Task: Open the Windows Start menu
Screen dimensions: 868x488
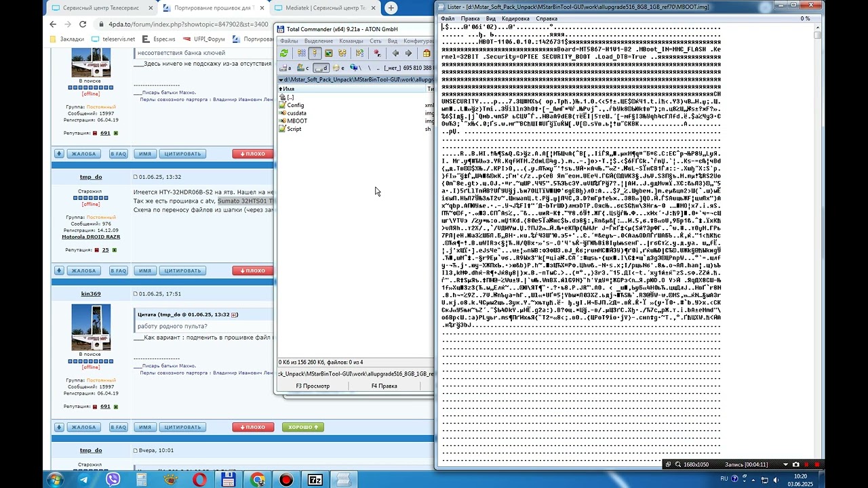Action: pyautogui.click(x=54, y=479)
